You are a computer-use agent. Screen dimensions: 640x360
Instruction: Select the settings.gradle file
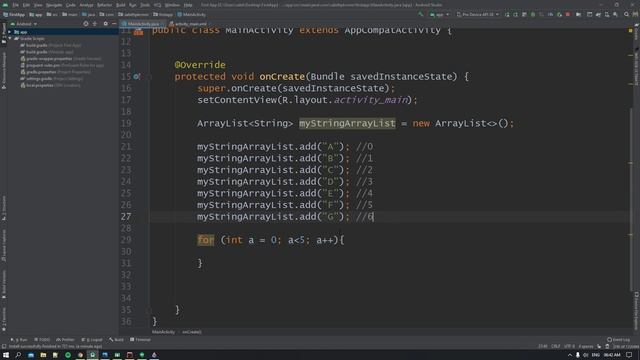click(x=51, y=79)
